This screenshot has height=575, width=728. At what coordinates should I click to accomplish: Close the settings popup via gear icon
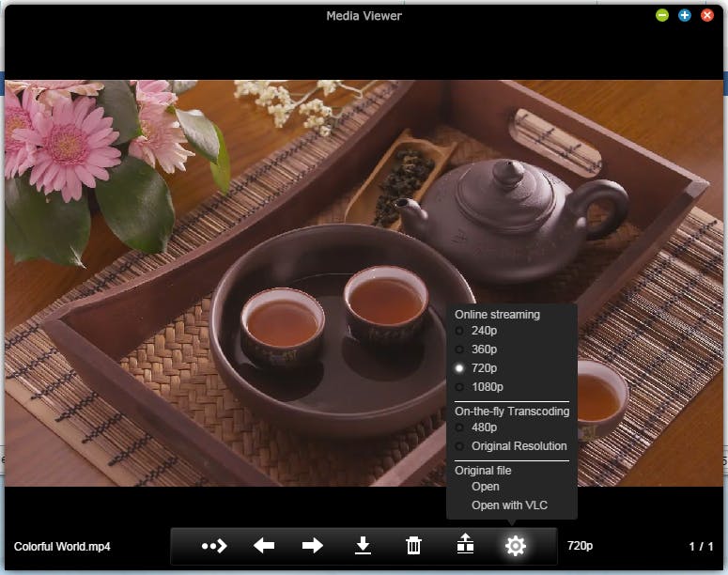516,546
